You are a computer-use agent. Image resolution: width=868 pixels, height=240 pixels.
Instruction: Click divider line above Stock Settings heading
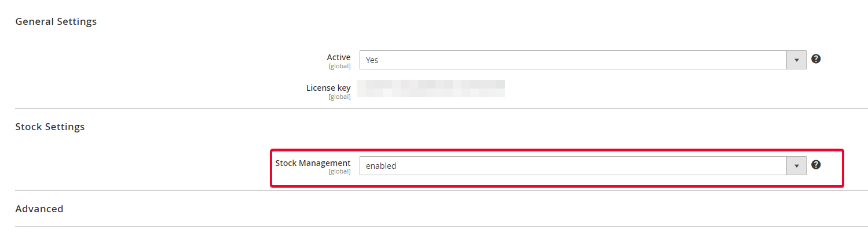441,108
